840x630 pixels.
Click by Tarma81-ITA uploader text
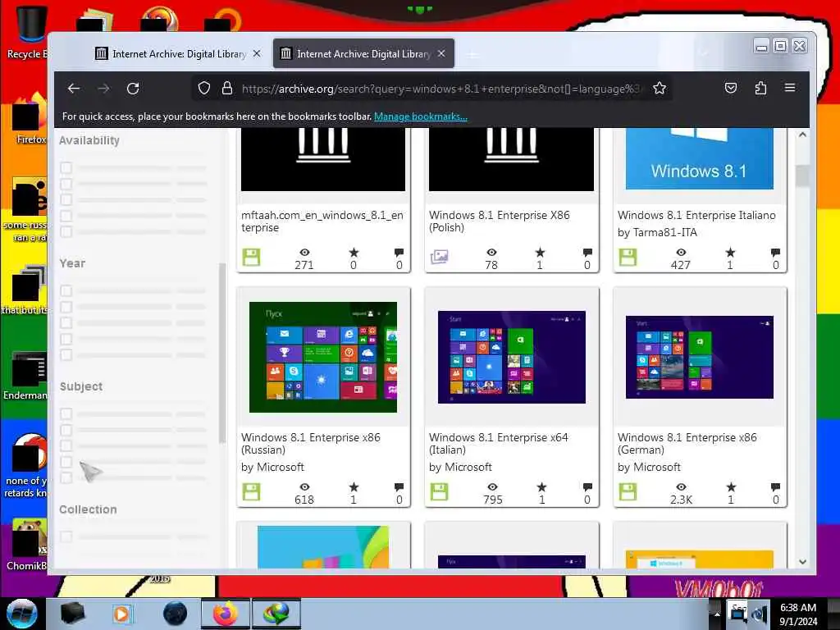click(657, 232)
